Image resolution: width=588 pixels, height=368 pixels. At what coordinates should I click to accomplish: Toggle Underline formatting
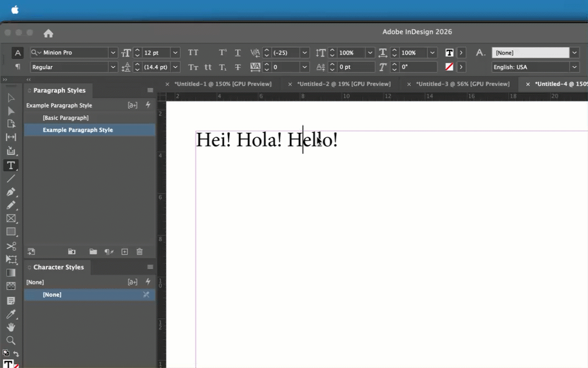[x=238, y=52]
